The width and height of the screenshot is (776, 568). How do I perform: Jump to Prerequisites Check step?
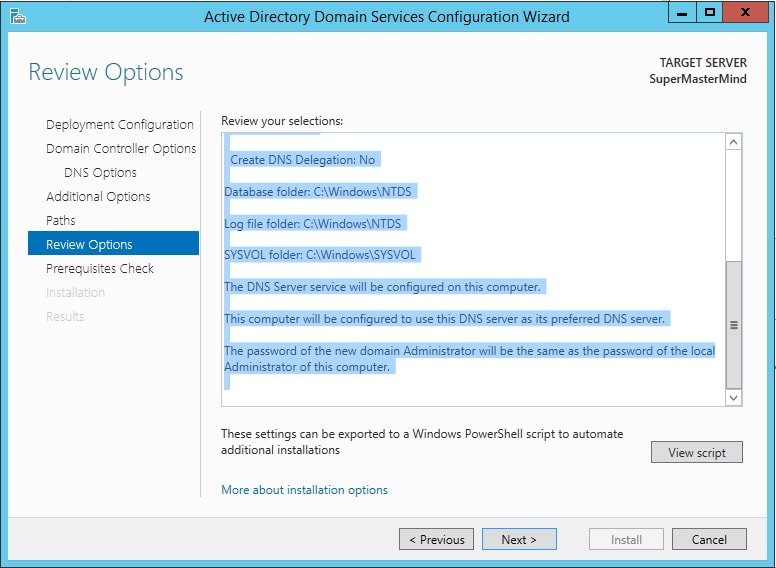(x=100, y=269)
